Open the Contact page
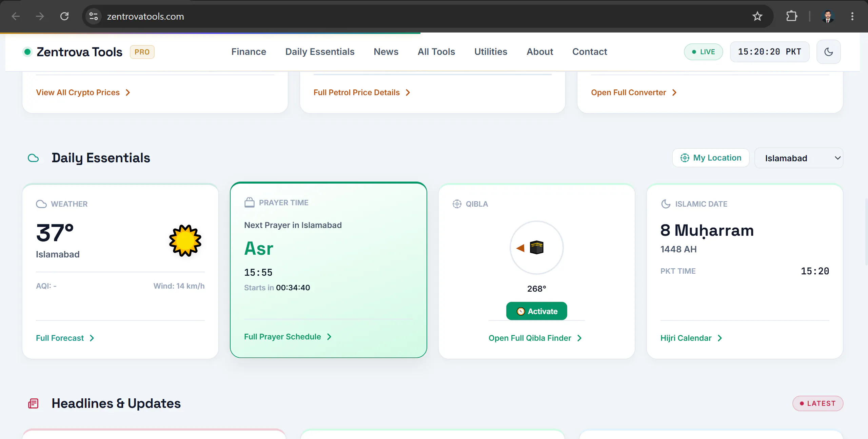The image size is (868, 439). click(590, 51)
